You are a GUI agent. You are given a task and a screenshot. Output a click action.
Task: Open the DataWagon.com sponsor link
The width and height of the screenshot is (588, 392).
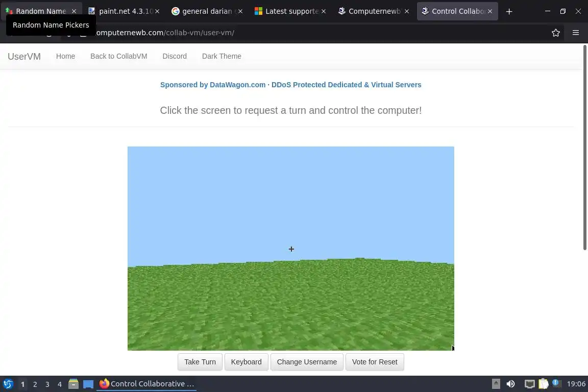[290, 85]
